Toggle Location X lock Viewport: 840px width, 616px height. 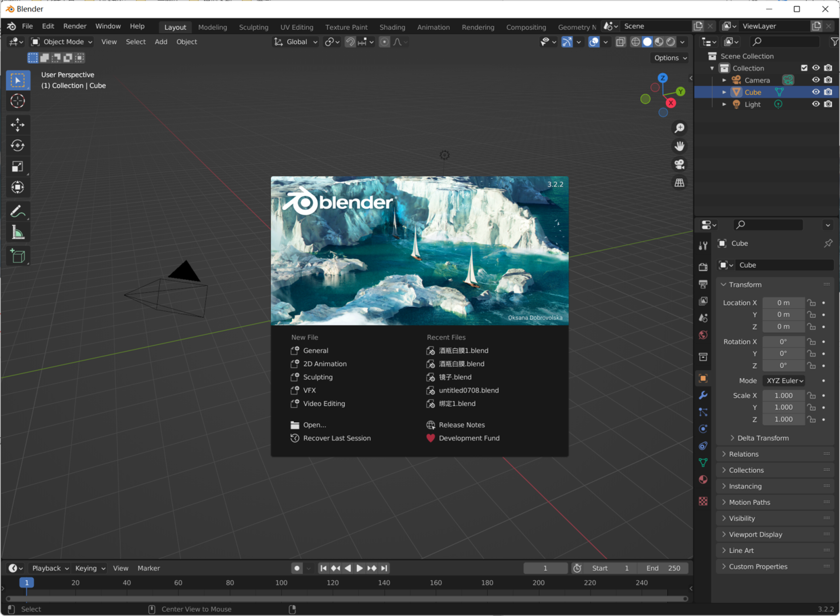(x=811, y=303)
